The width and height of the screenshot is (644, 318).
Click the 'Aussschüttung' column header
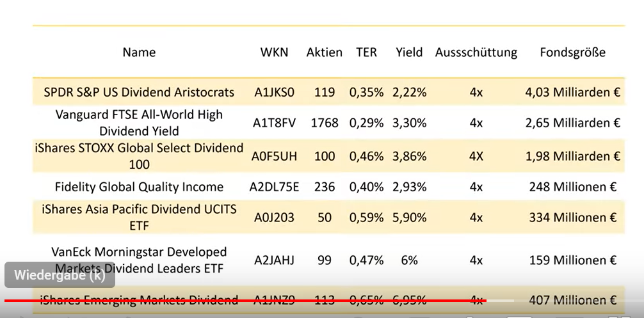476,52
